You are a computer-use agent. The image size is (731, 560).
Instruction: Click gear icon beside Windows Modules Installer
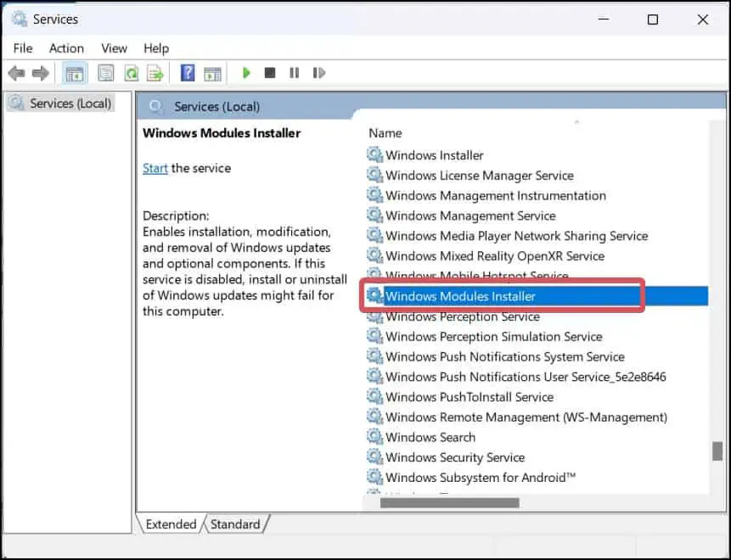tap(374, 295)
